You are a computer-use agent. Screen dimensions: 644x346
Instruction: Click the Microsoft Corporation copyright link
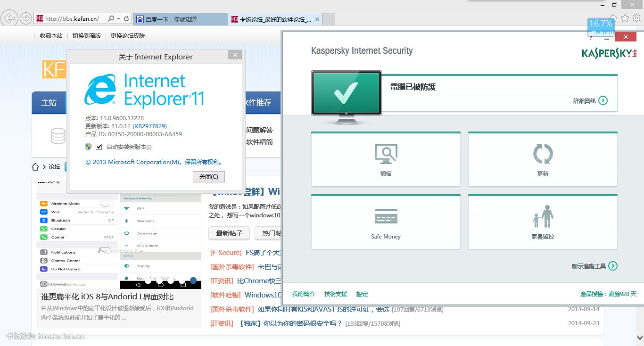pyautogui.click(x=154, y=162)
